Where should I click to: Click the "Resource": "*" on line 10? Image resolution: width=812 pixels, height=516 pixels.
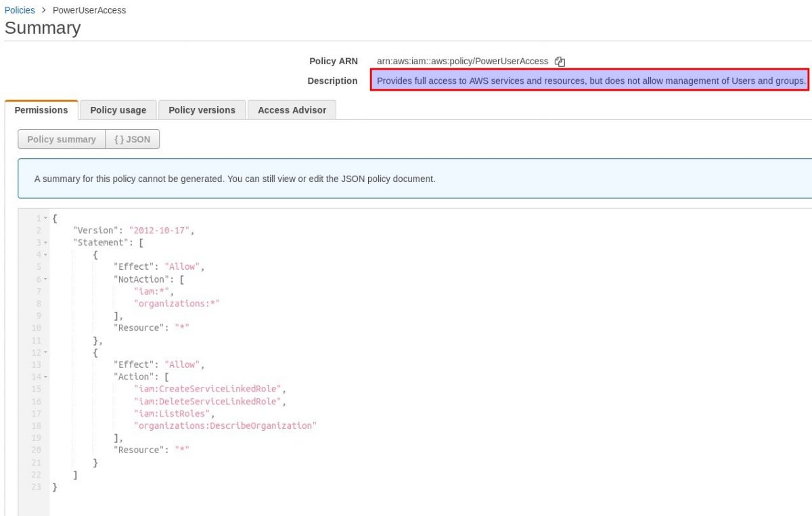(x=152, y=328)
